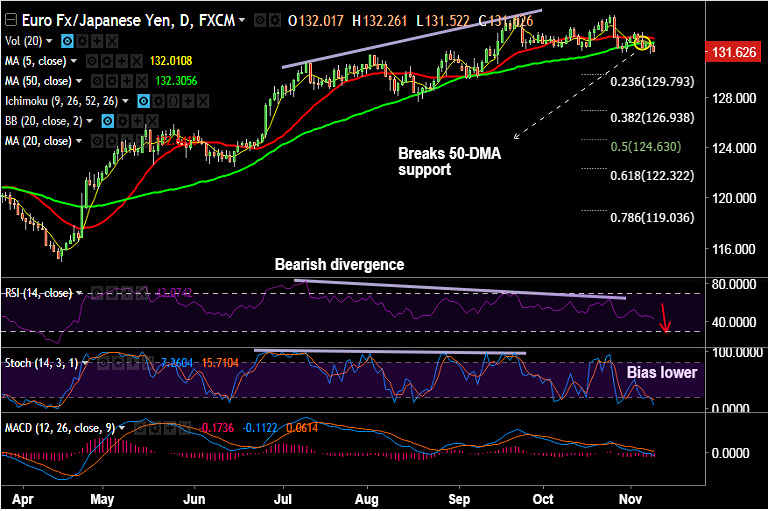The image size is (768, 511).
Task: Open Vol (20) dropdown arrow
Action: point(49,41)
